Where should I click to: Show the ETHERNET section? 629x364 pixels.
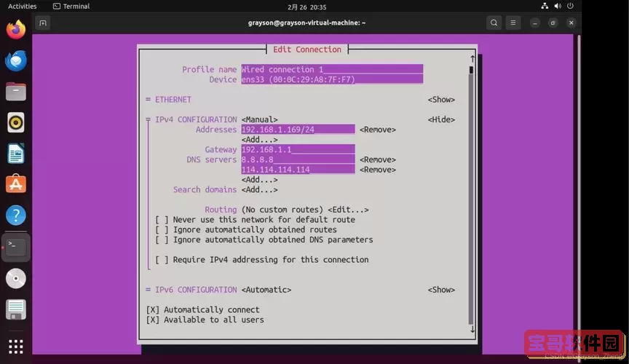pyautogui.click(x=441, y=100)
